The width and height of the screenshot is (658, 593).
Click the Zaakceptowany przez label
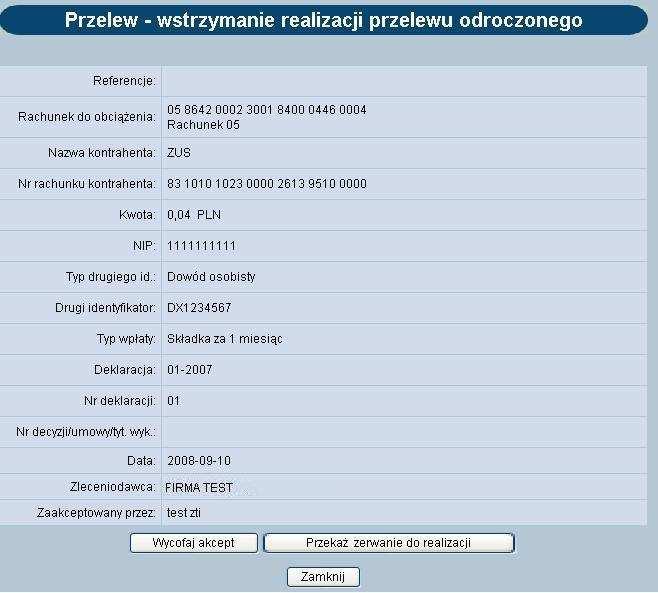(x=97, y=513)
